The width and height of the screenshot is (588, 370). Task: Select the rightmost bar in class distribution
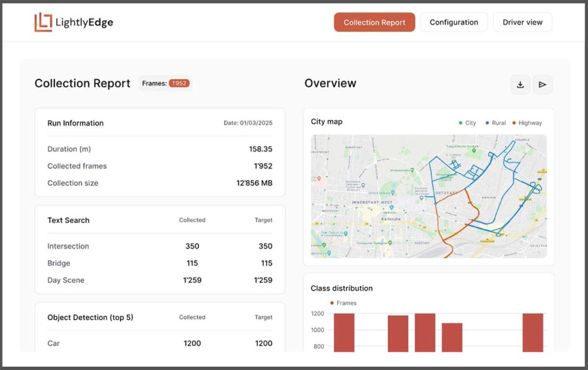pos(532,332)
